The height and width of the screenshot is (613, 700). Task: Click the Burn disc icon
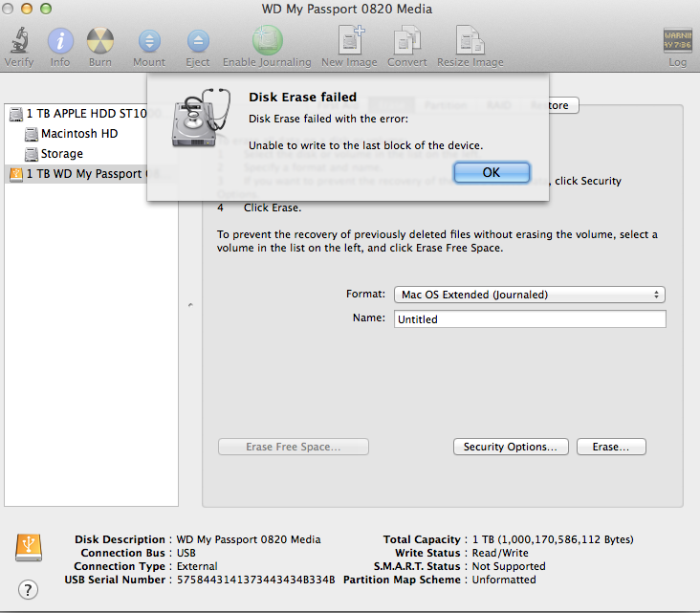point(100,40)
